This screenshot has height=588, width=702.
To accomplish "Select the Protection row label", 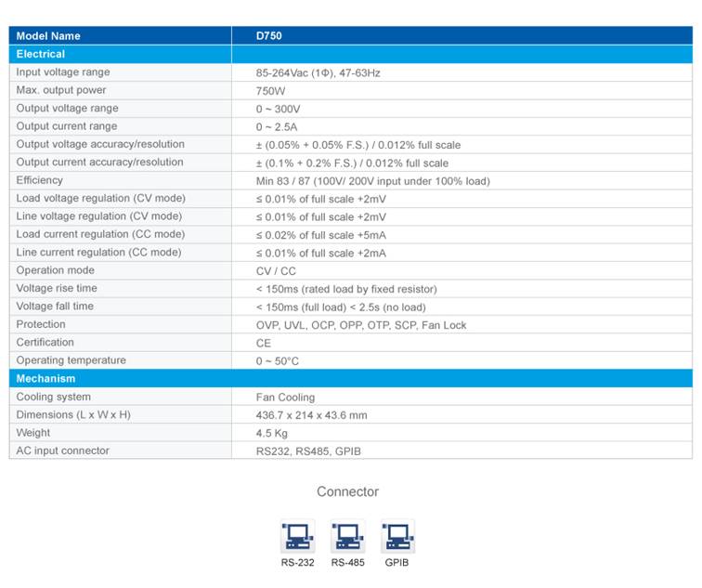I will pos(41,324).
